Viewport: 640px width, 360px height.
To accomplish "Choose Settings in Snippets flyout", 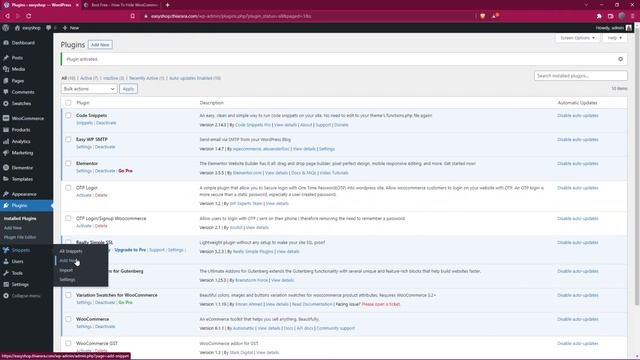I will pos(67,280).
